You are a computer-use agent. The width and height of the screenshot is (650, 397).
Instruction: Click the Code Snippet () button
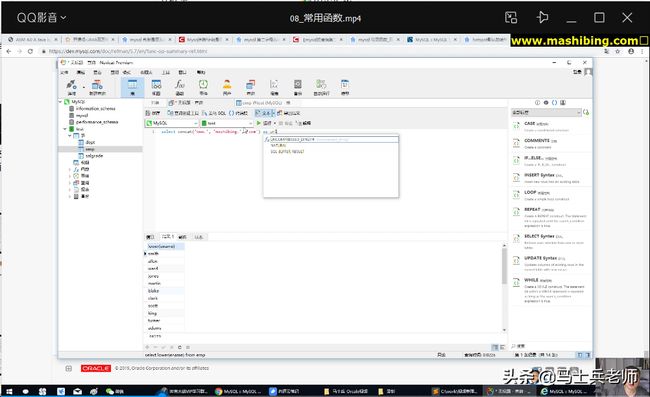coord(238,113)
